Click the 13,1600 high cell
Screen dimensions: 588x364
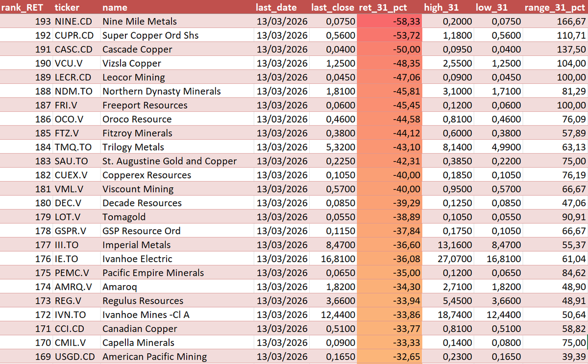point(448,245)
